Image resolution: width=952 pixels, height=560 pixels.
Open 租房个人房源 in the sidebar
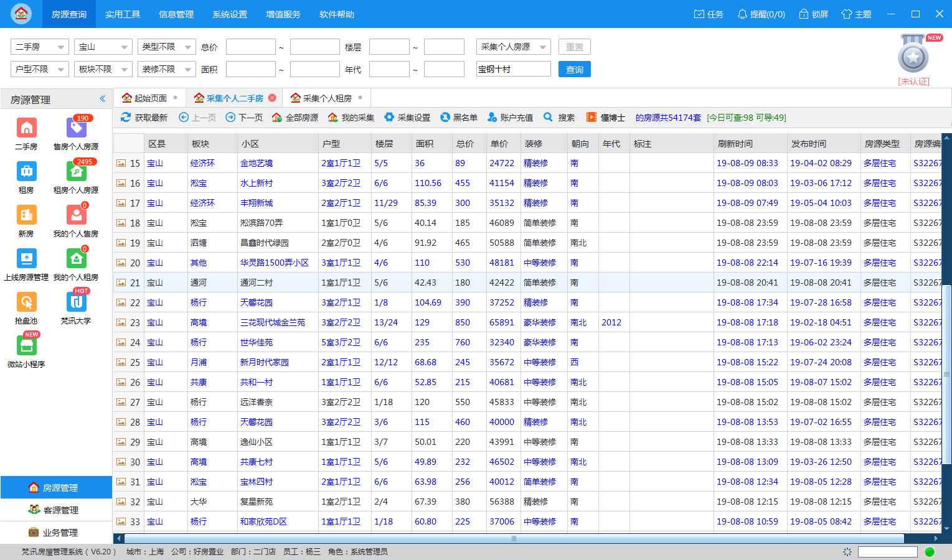coord(76,177)
